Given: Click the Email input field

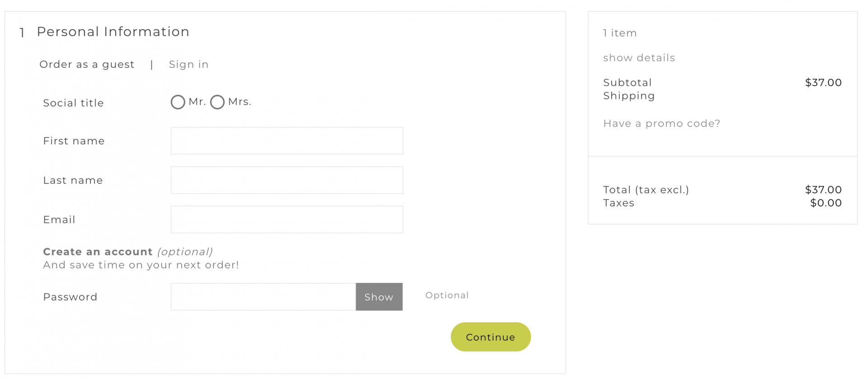Looking at the screenshot, I should click(x=287, y=220).
